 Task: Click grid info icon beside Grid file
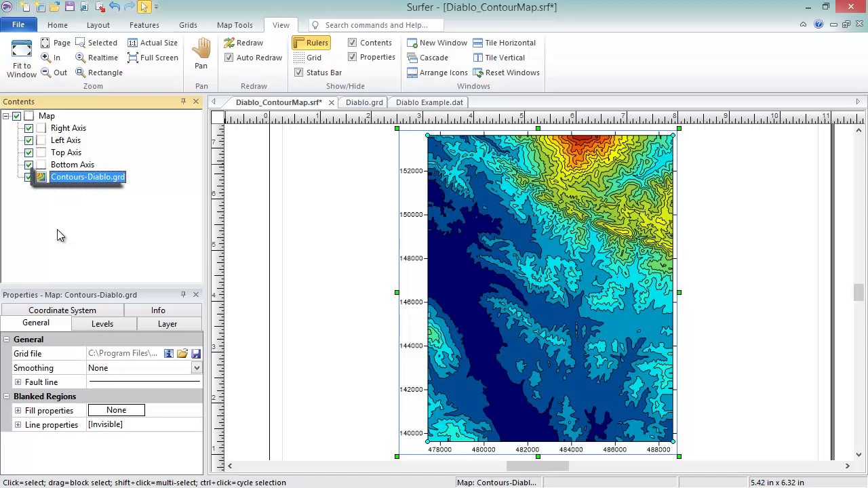169,354
